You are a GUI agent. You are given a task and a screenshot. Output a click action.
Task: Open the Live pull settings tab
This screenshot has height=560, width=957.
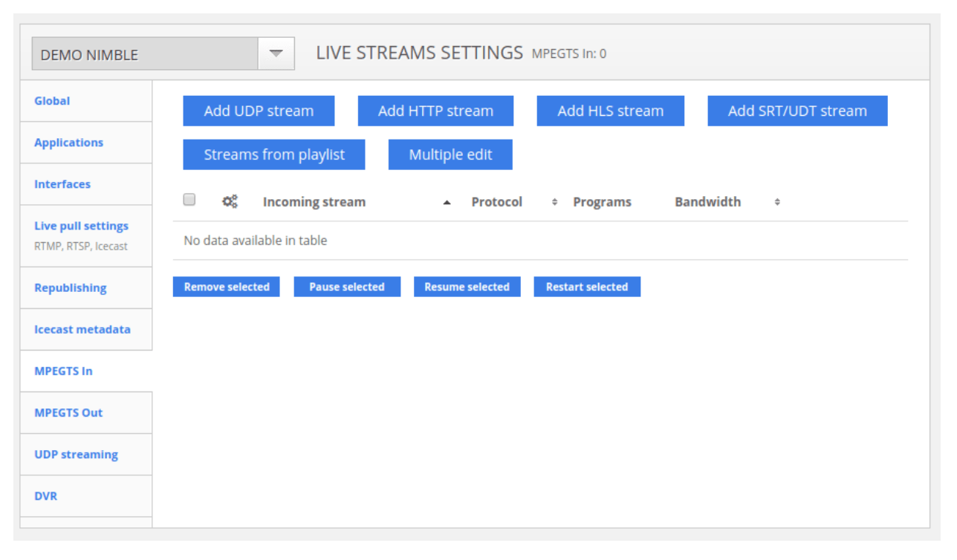point(81,226)
